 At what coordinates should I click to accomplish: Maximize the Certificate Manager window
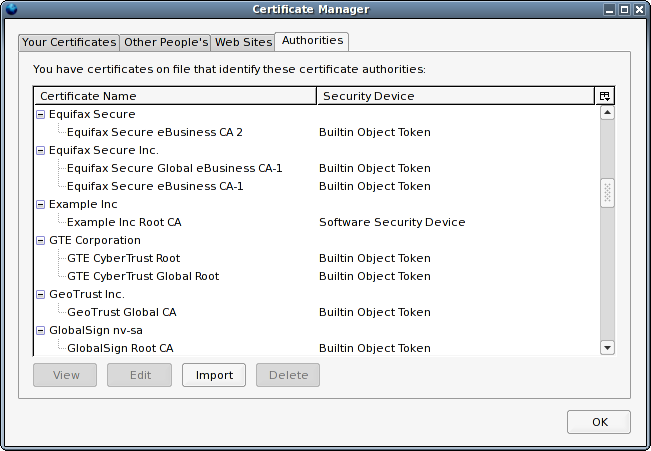coord(624,9)
